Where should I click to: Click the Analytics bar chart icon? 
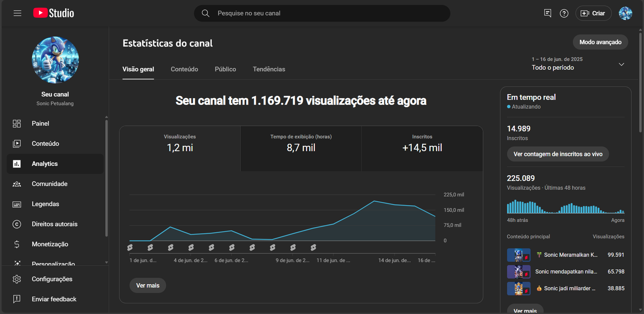pos(17,164)
